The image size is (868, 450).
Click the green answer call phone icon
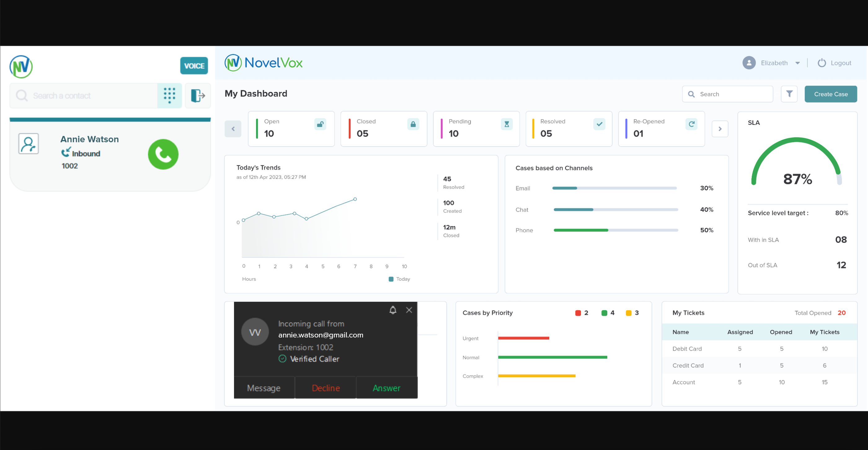(x=163, y=154)
